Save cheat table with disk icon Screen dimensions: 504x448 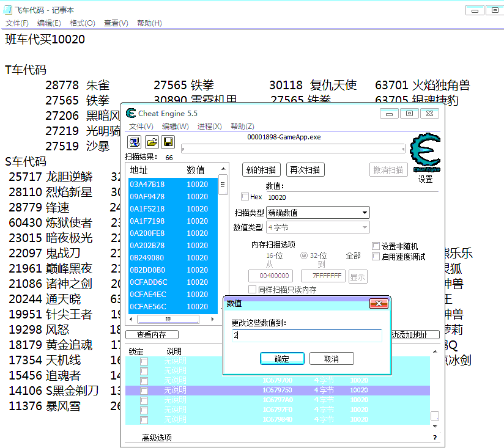click(168, 141)
